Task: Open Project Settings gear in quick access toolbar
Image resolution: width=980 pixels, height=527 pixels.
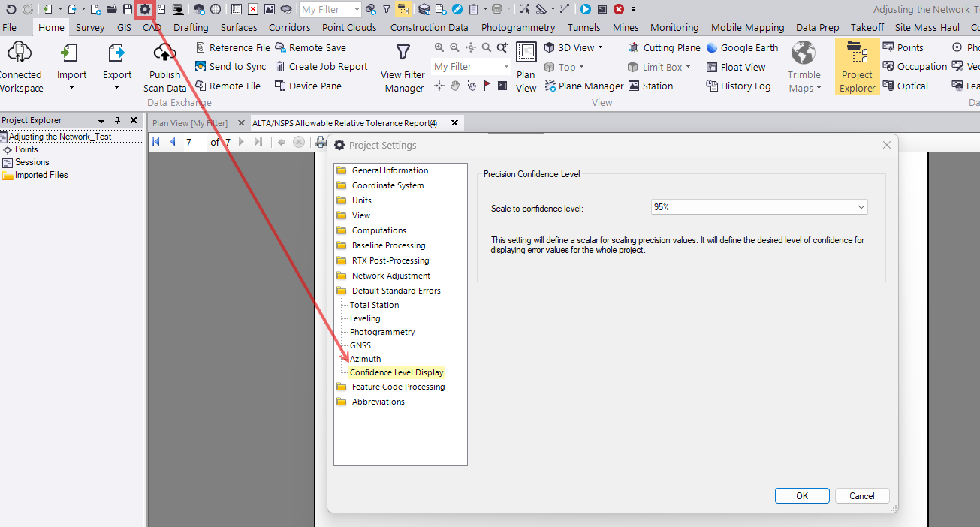Action: tap(145, 9)
